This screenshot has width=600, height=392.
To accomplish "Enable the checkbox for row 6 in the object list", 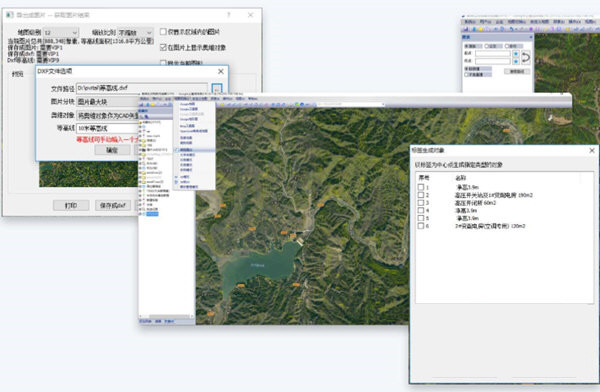I will (x=421, y=226).
